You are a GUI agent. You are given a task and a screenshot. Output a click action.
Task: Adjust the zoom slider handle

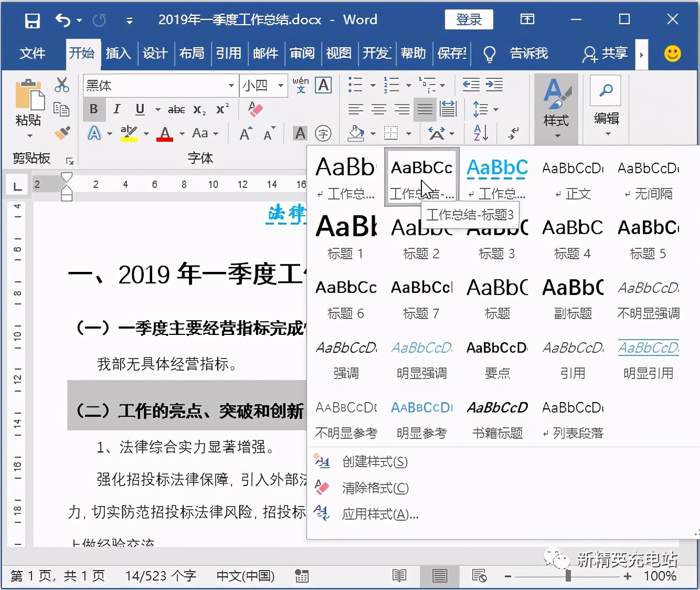(568, 576)
